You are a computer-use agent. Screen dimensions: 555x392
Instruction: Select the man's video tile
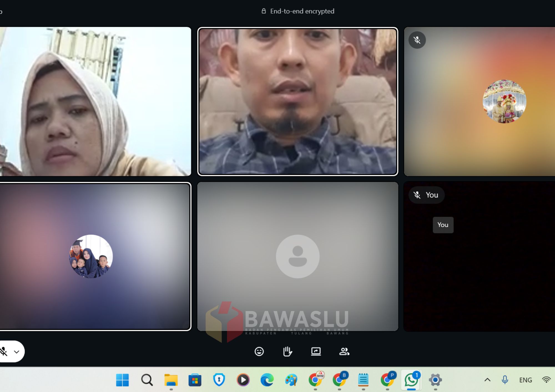pyautogui.click(x=297, y=101)
